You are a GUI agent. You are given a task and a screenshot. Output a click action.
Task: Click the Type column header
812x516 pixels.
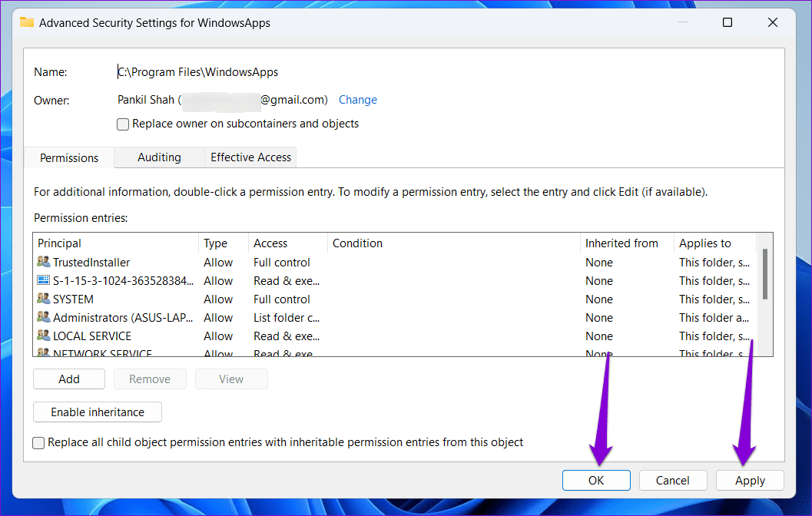pyautogui.click(x=224, y=243)
